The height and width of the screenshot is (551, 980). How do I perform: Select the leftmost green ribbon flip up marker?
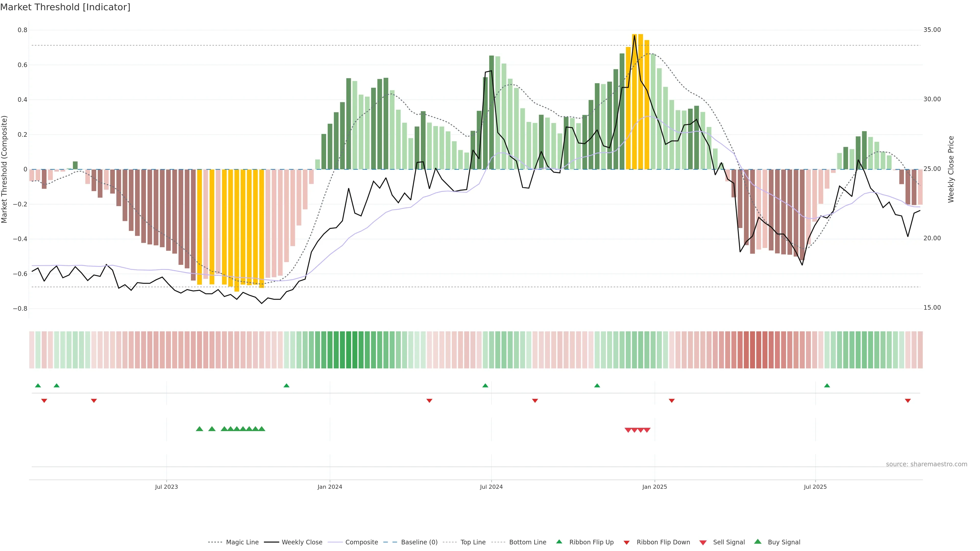pos(38,386)
